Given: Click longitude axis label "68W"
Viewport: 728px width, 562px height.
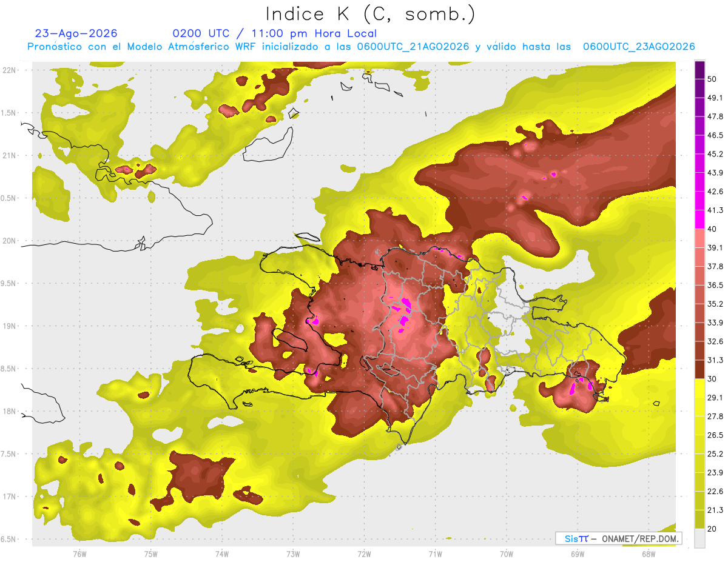Looking at the screenshot, I should 649,554.
